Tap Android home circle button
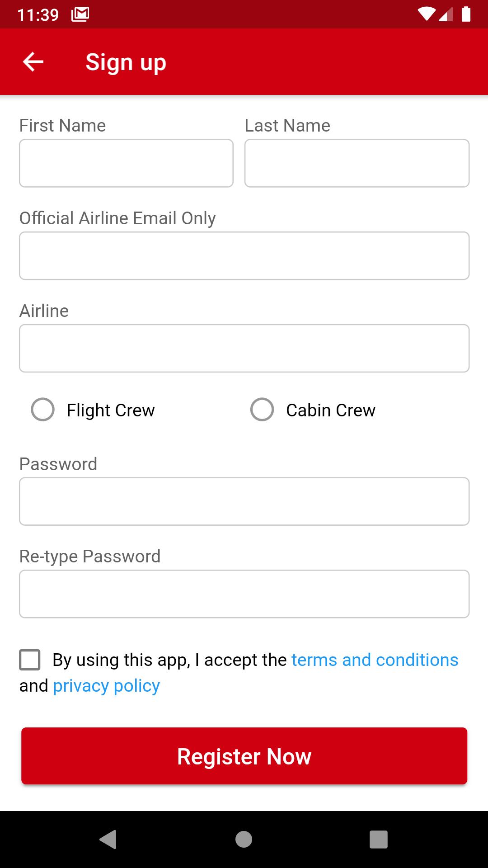Viewport: 488px width, 868px height. point(244,840)
